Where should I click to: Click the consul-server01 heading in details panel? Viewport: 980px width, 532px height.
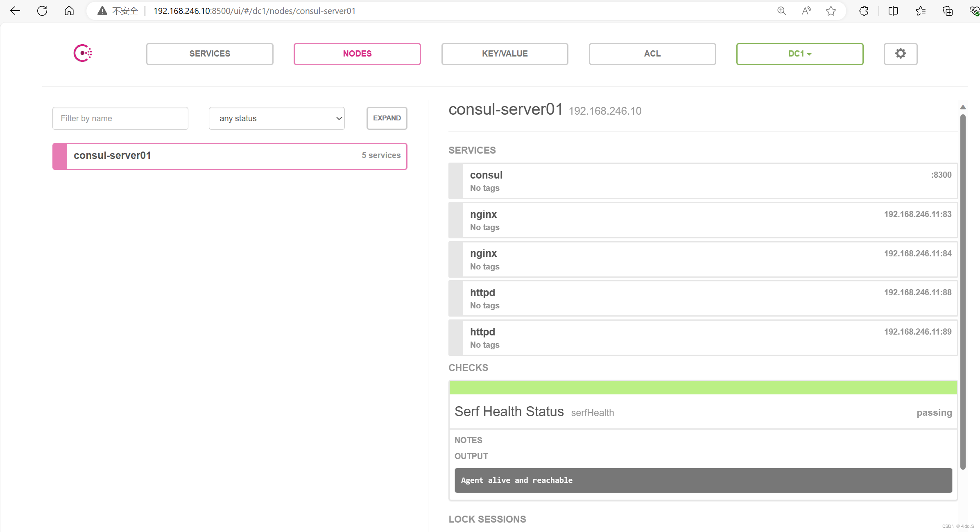pos(506,109)
